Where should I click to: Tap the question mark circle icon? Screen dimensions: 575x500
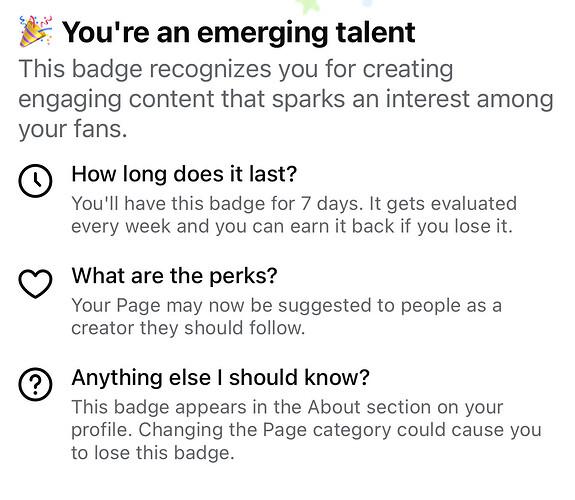click(x=35, y=384)
